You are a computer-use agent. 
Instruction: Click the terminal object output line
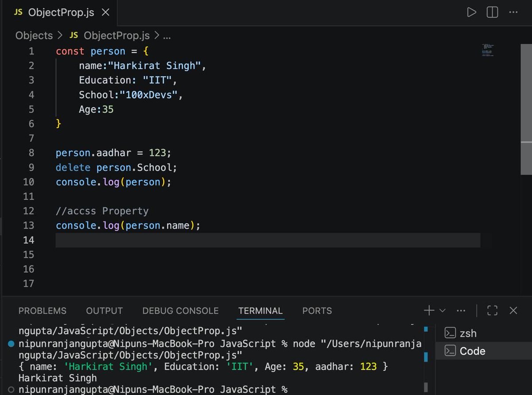pyautogui.click(x=203, y=367)
